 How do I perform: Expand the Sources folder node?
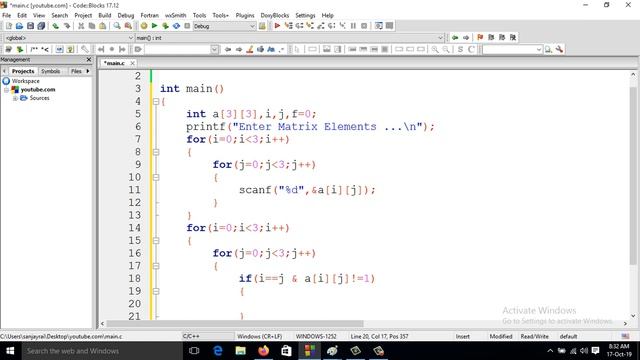pos(15,98)
